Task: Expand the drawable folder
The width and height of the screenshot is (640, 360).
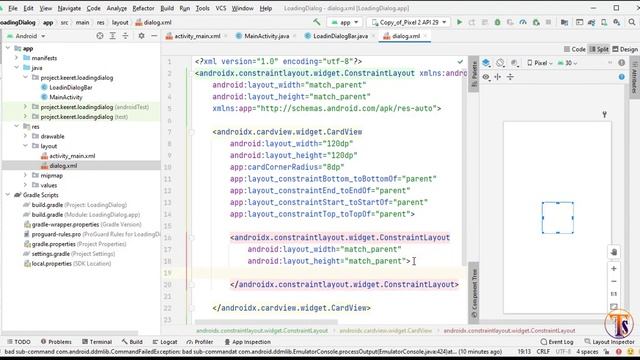Action: (x=25, y=136)
